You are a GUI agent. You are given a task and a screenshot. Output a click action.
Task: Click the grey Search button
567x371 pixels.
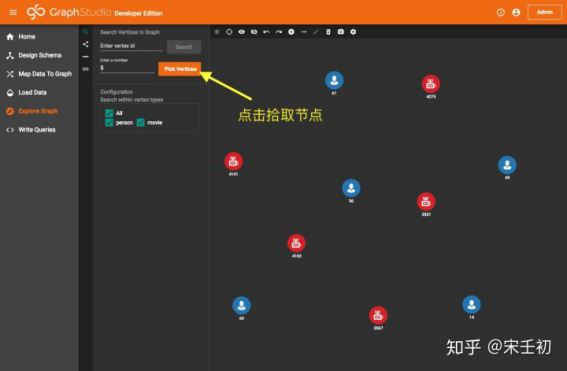click(x=184, y=47)
